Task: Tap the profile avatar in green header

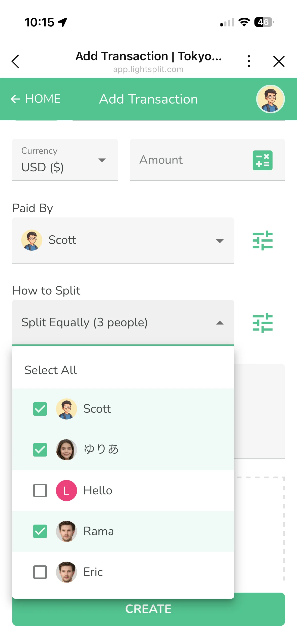Action: coord(270,99)
